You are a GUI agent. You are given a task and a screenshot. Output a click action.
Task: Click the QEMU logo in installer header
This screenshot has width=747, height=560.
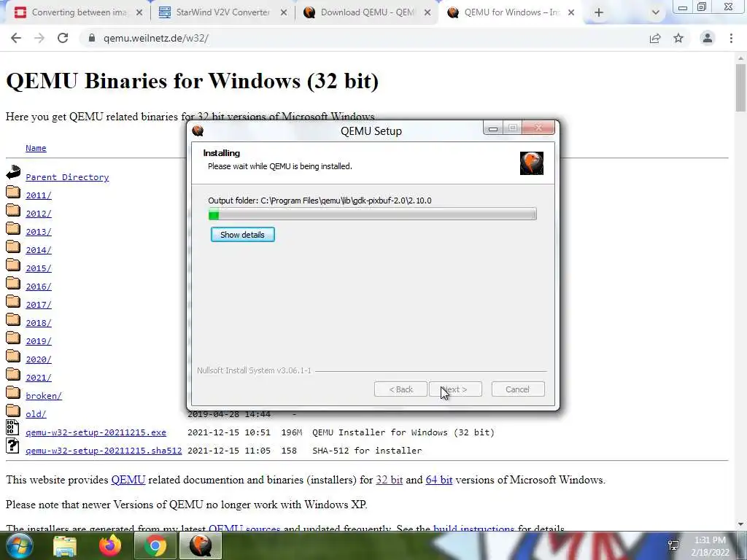[532, 163]
